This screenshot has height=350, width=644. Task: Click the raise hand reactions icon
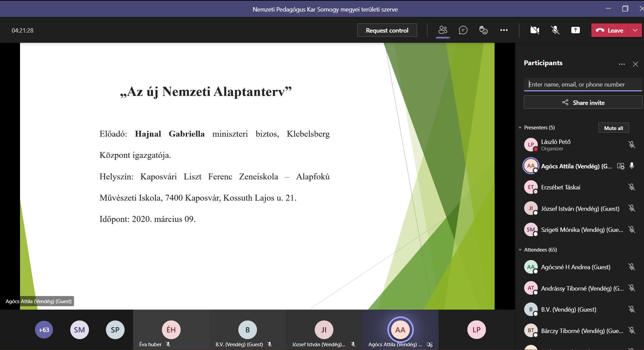coord(483,31)
